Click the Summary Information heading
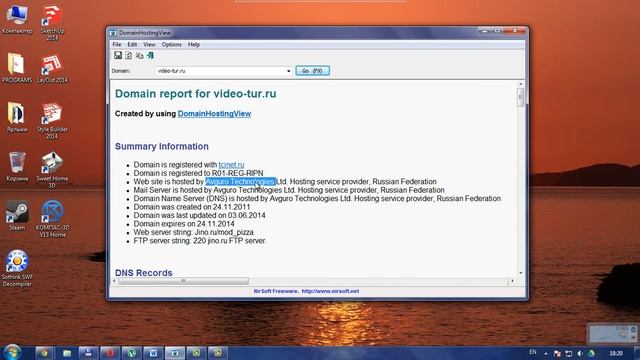640x360 pixels. tap(162, 147)
